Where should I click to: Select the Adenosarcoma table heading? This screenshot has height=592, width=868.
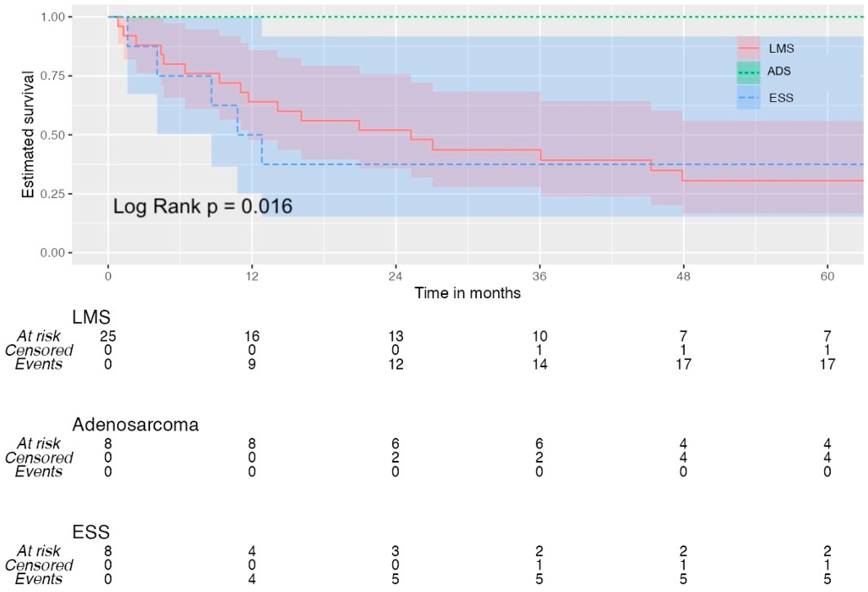[135, 425]
